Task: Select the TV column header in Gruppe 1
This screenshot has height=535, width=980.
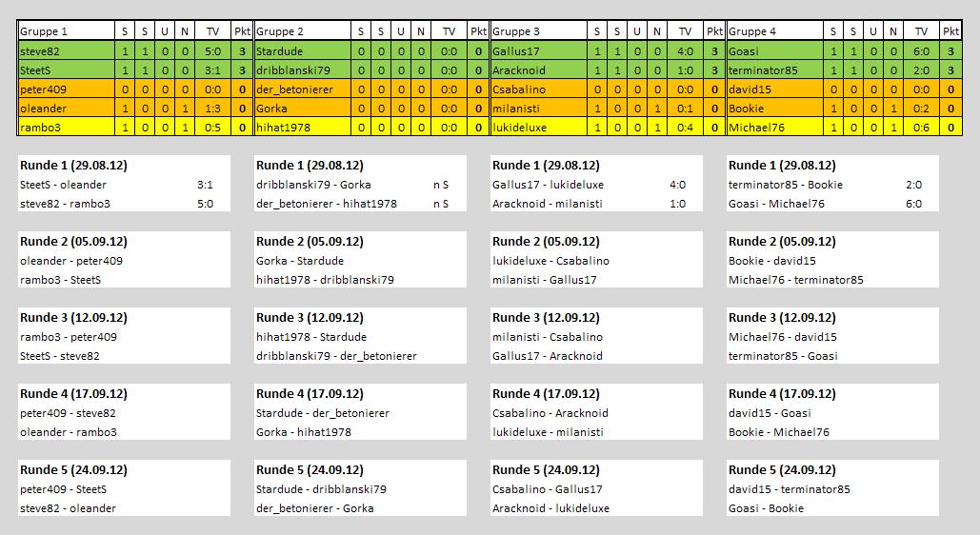Action: 212,31
